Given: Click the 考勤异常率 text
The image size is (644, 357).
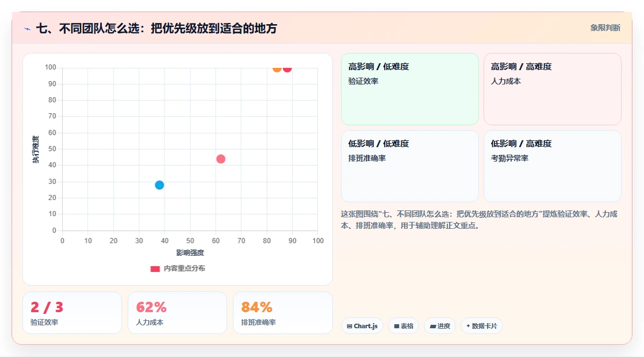Looking at the screenshot, I should [x=509, y=158].
